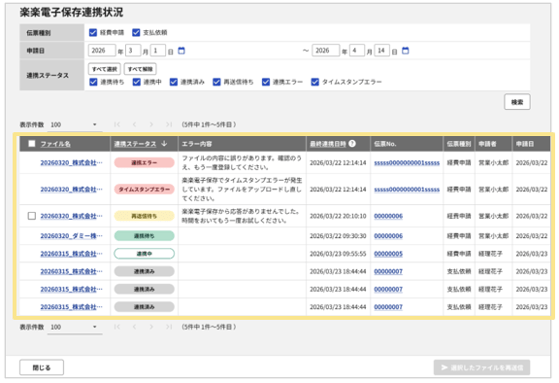The width and height of the screenshot is (559, 383).
Task: Click the end year field showing 2026
Action: [x=326, y=51]
